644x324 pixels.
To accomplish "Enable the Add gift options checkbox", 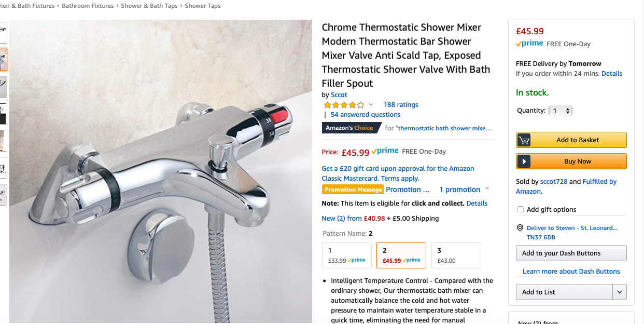I will [x=521, y=209].
